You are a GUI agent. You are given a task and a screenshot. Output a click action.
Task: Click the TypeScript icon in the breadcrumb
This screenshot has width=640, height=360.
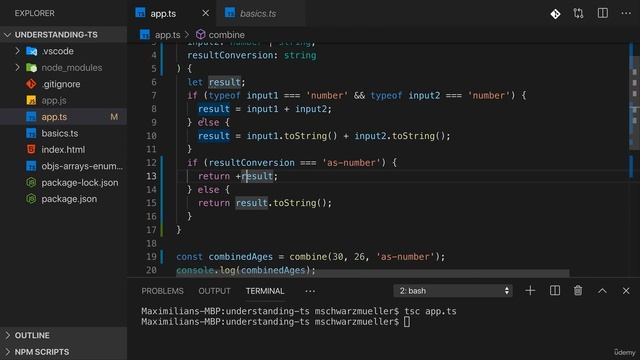click(x=145, y=35)
